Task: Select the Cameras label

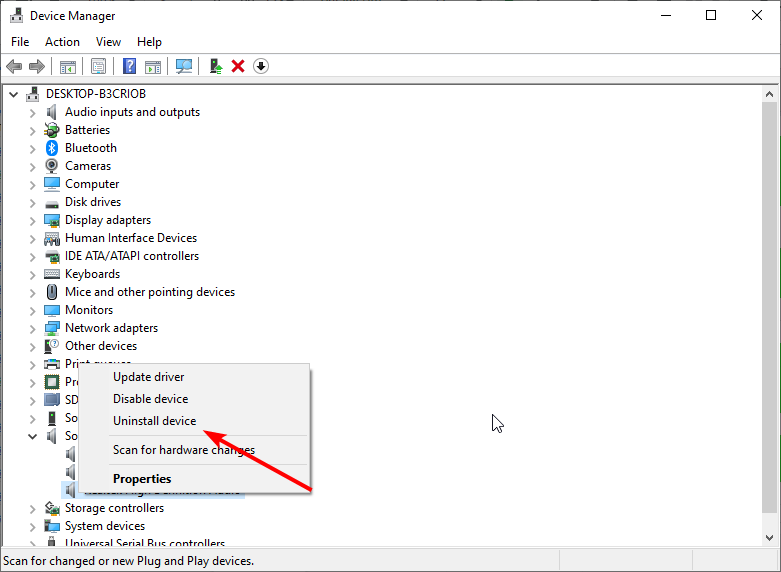Action: coord(88,166)
